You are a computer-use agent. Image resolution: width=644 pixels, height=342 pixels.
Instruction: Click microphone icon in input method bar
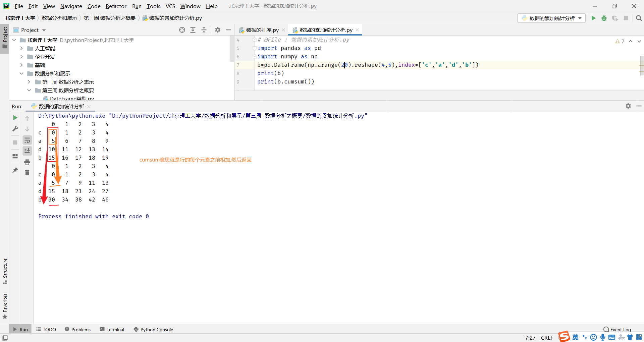pos(603,337)
